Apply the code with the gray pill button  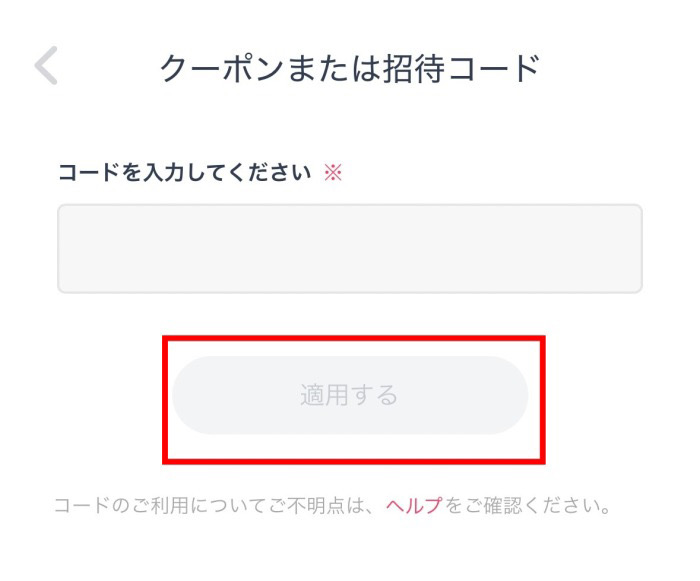(349, 395)
